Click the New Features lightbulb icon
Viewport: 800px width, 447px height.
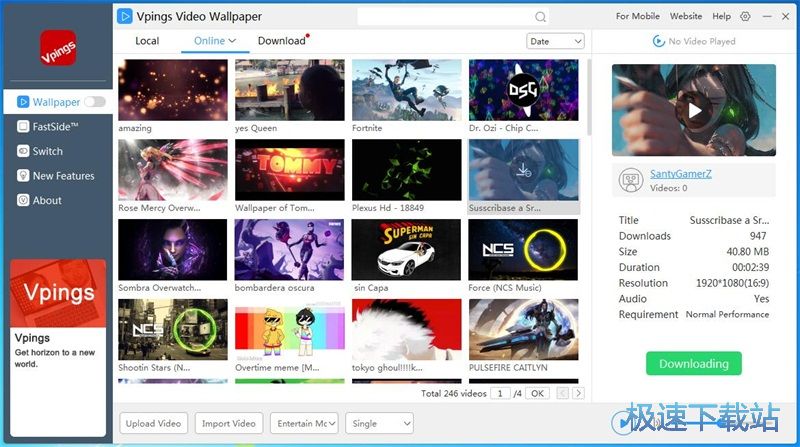coord(24,176)
